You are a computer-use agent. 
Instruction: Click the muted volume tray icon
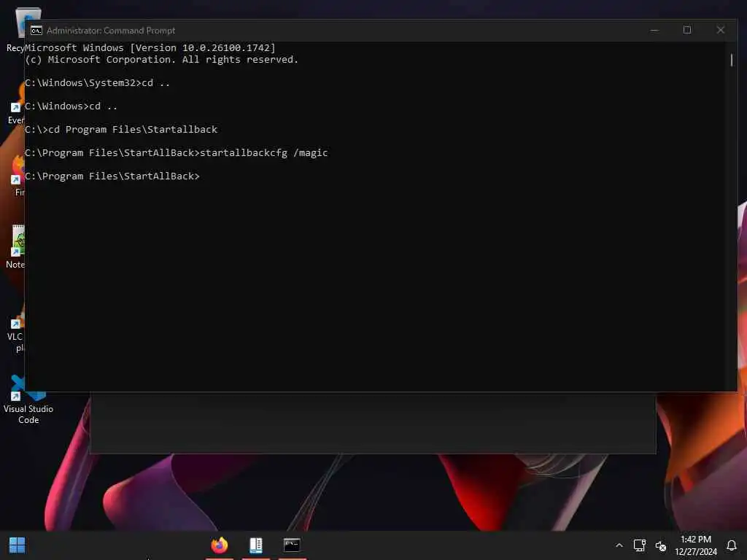coord(661,545)
